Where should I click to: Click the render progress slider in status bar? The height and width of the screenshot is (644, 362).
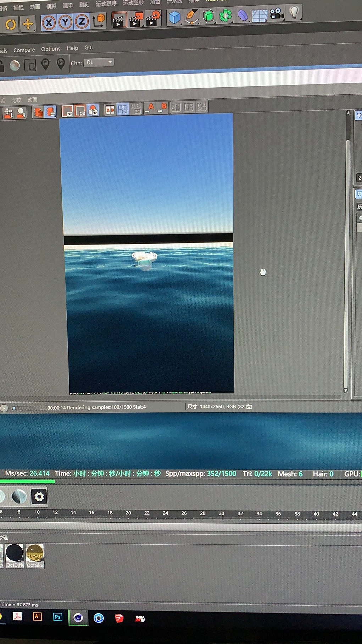click(x=29, y=408)
